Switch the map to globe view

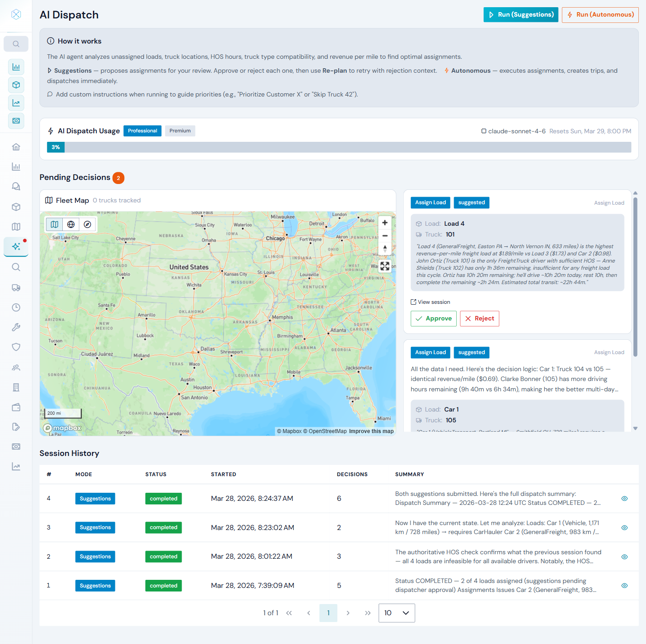(x=71, y=224)
